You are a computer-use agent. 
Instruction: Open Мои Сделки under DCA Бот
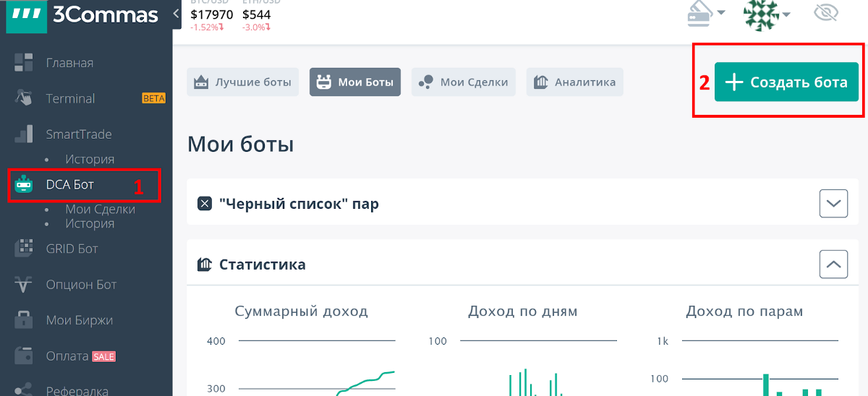100,210
